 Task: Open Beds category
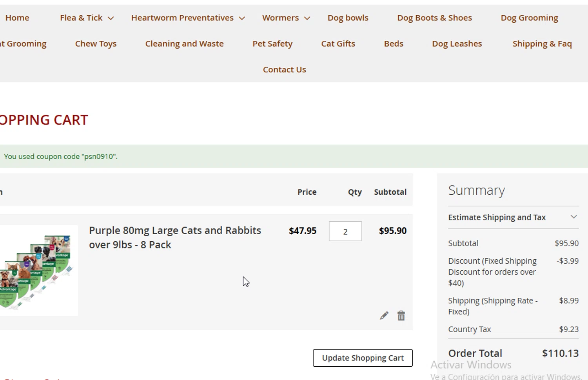pyautogui.click(x=394, y=43)
